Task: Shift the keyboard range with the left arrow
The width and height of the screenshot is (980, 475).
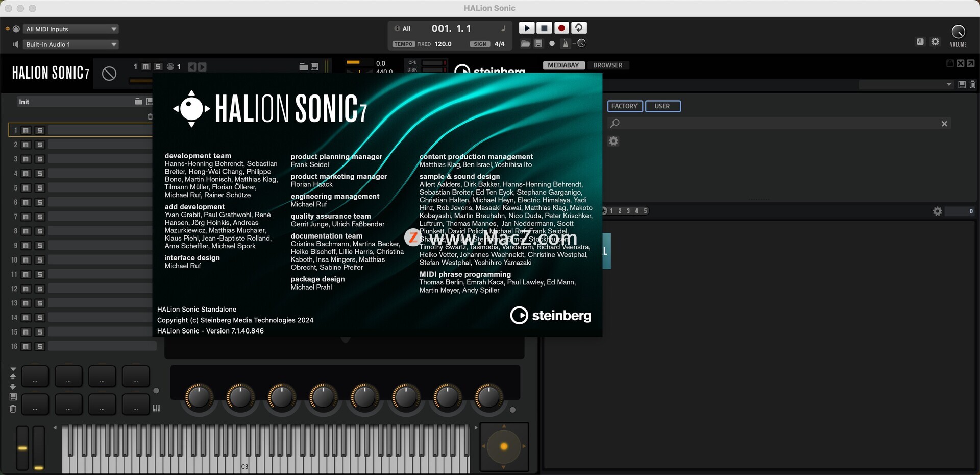Action: click(55, 427)
